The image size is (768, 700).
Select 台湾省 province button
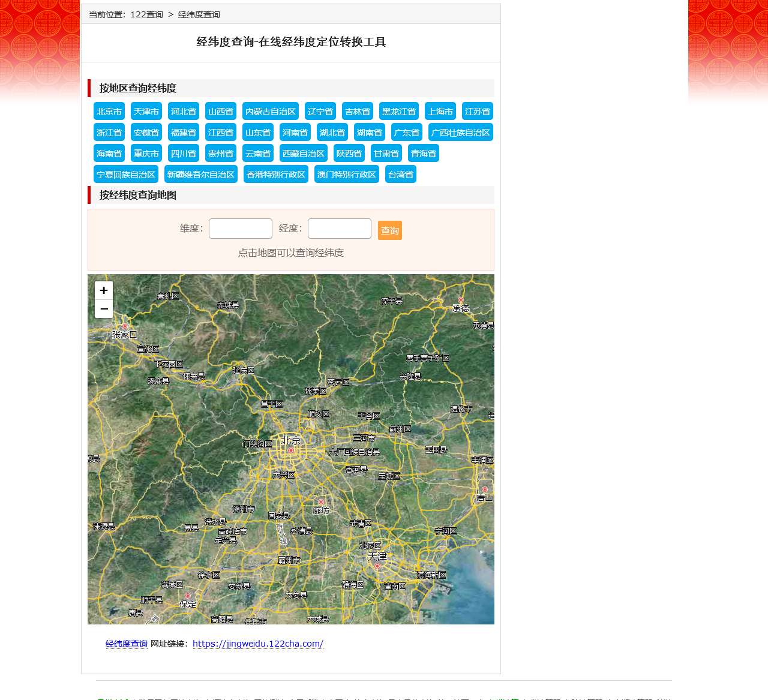point(400,174)
